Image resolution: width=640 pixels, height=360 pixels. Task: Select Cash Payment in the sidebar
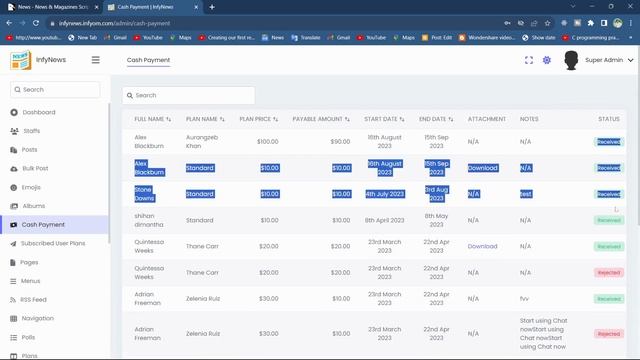(x=55, y=225)
